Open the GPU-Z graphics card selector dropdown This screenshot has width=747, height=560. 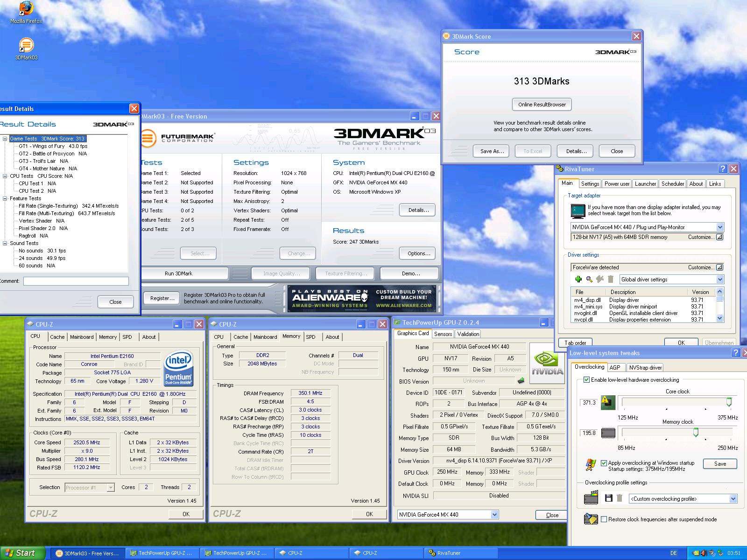tap(494, 515)
